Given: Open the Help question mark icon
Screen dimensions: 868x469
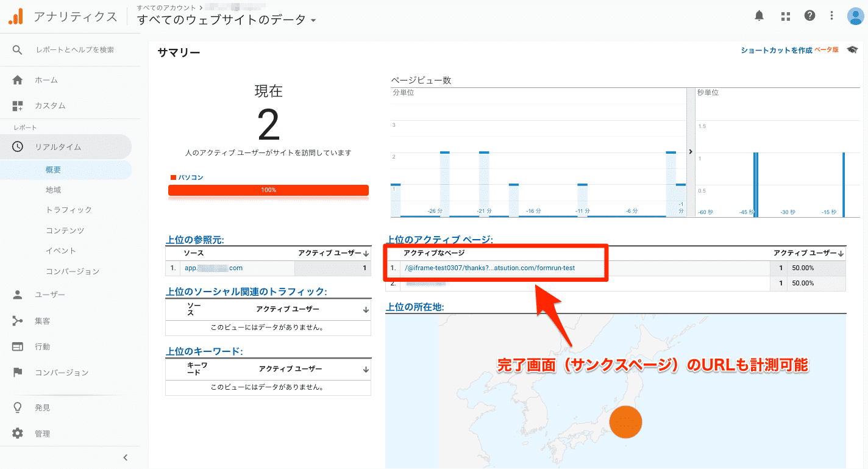Looking at the screenshot, I should point(809,15).
